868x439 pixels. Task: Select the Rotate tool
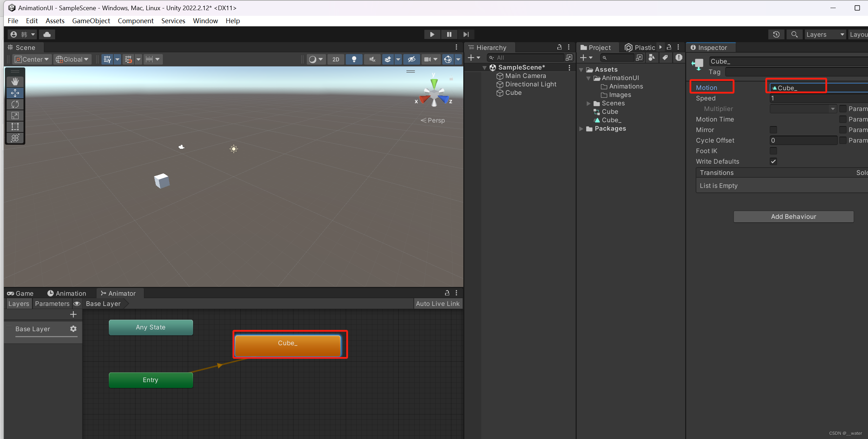[15, 104]
